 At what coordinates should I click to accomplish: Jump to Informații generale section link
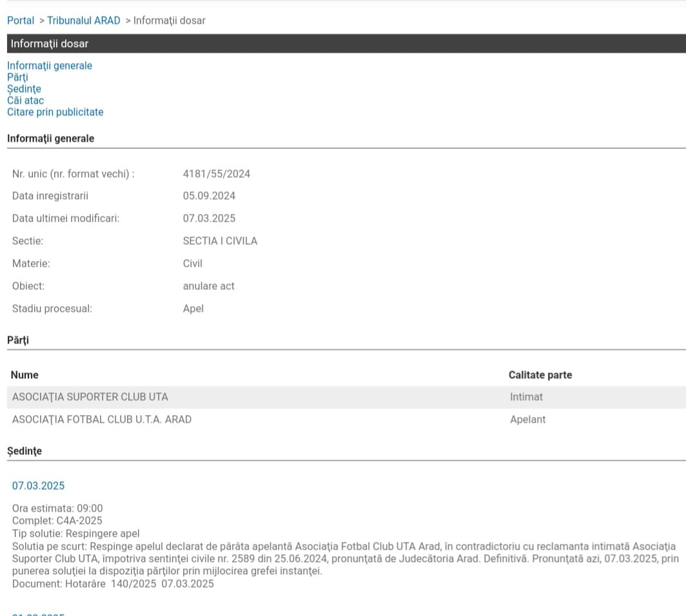(x=50, y=66)
